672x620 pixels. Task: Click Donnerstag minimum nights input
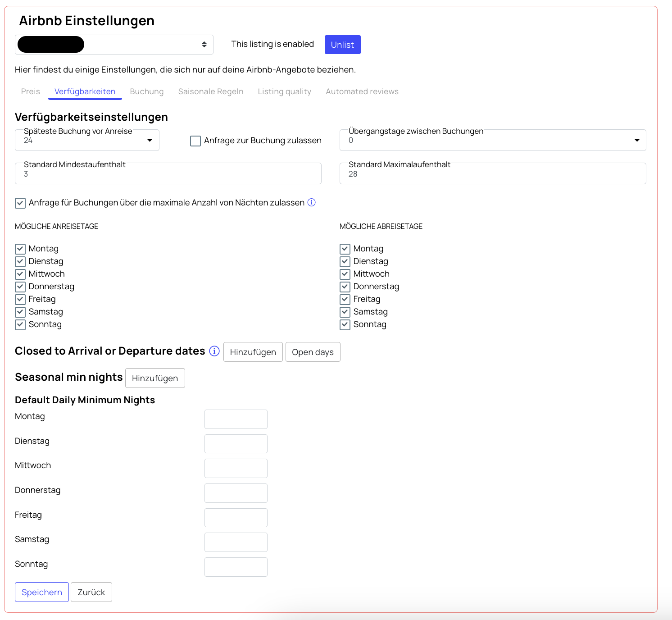click(236, 493)
